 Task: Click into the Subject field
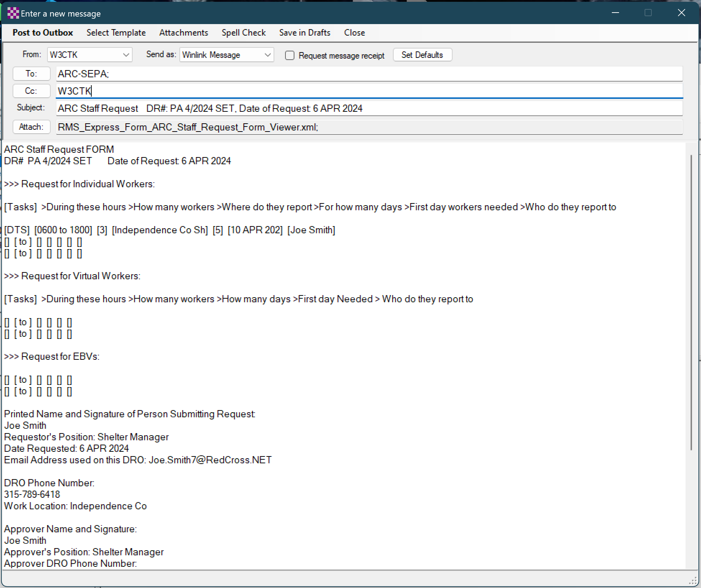[x=369, y=109]
